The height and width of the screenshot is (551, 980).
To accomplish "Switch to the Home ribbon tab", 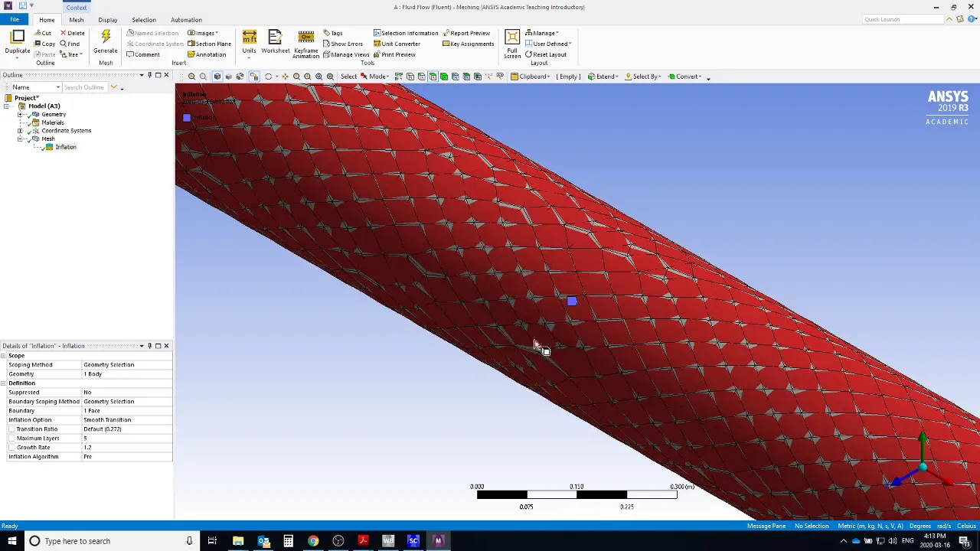I will coord(47,20).
